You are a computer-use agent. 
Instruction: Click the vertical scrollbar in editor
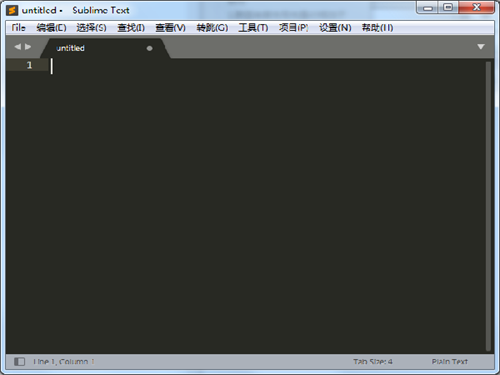click(488, 206)
